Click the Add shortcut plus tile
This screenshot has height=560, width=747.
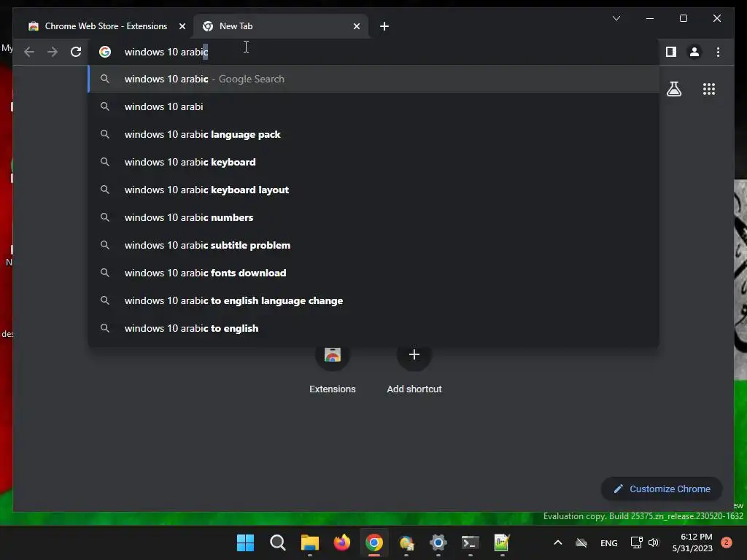tap(414, 369)
